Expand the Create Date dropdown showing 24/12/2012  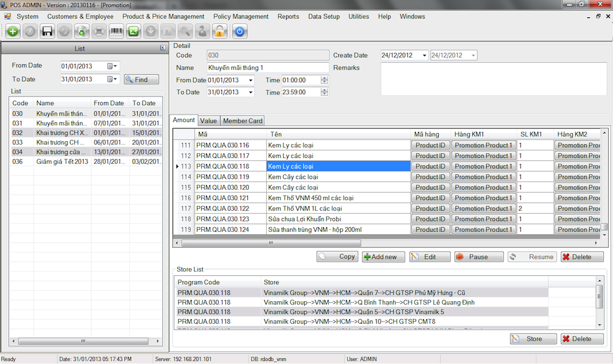point(424,55)
